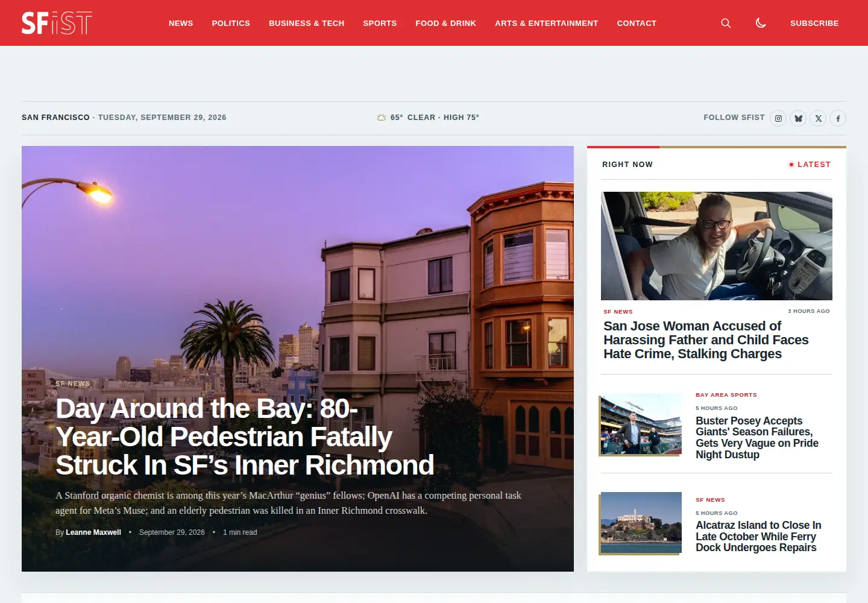Click the Latest live indicator
868x603 pixels.
click(x=810, y=165)
